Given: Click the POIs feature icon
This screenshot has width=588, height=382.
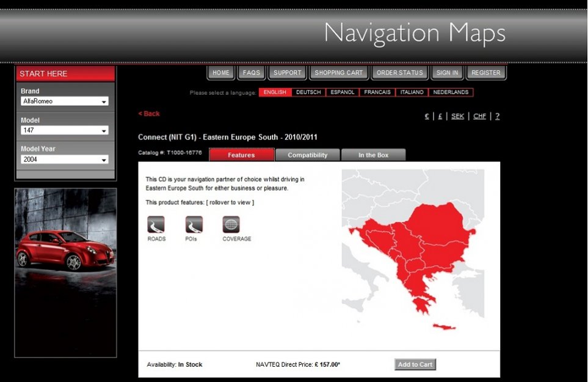Looking at the screenshot, I should tap(194, 225).
